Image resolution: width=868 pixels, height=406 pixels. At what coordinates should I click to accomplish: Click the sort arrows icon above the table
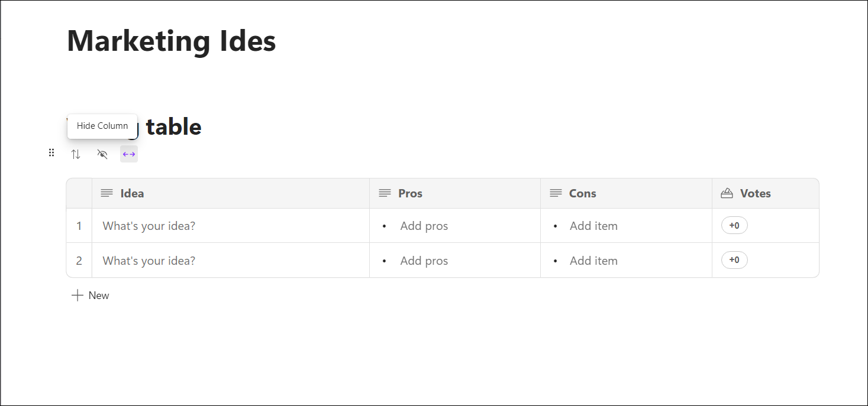tap(76, 154)
